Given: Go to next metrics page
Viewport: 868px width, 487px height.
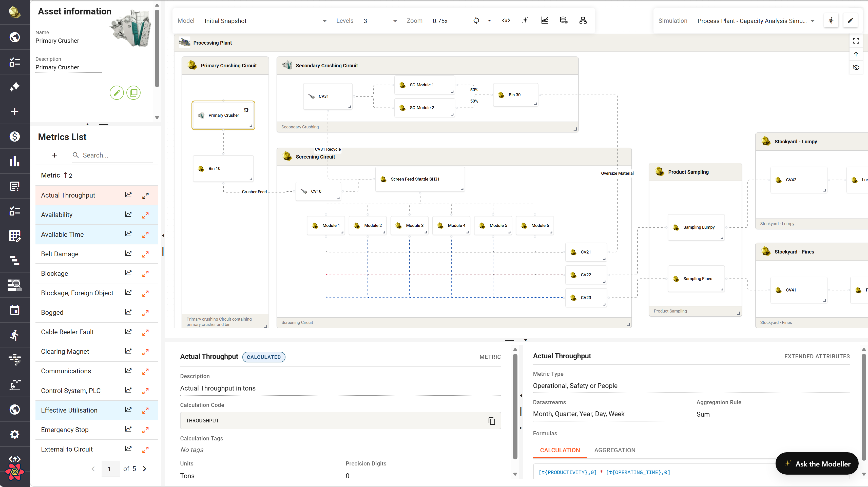Looking at the screenshot, I should pos(145,469).
